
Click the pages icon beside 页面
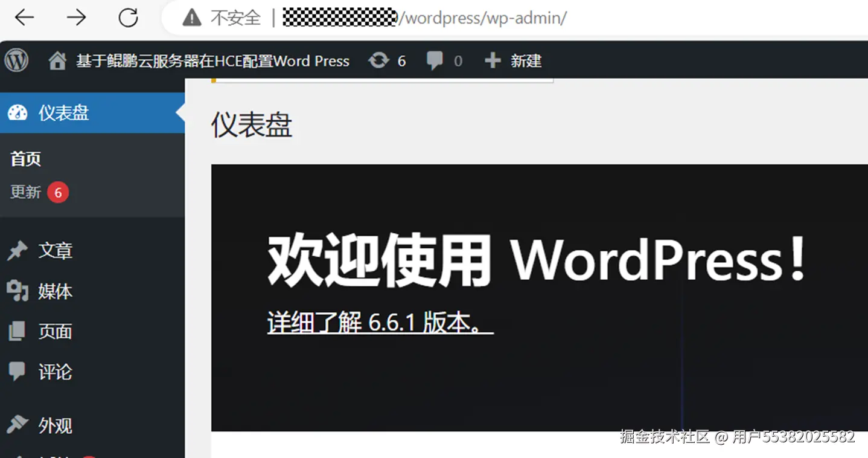[x=18, y=331]
